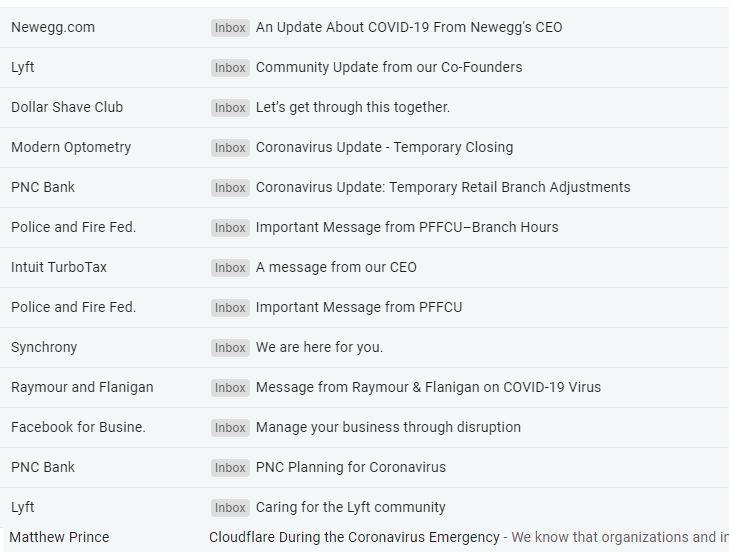Click sender name Raymour and Flanigan

pyautogui.click(x=82, y=387)
